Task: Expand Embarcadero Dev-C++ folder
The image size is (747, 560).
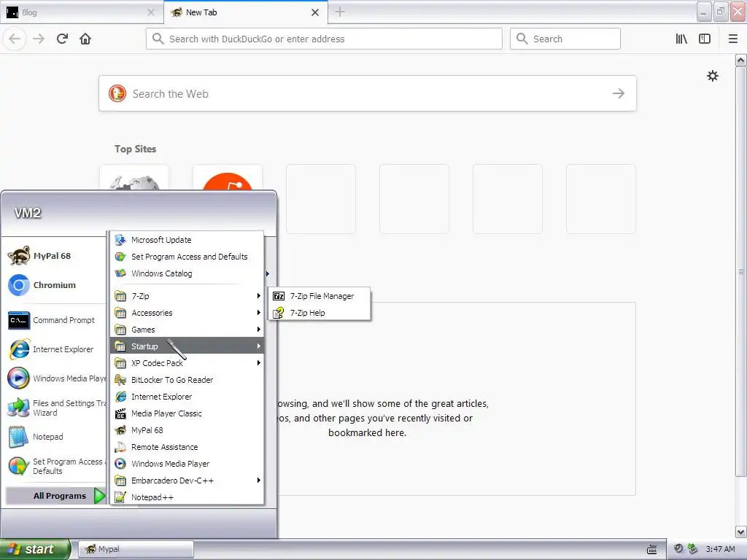Action: (187, 481)
